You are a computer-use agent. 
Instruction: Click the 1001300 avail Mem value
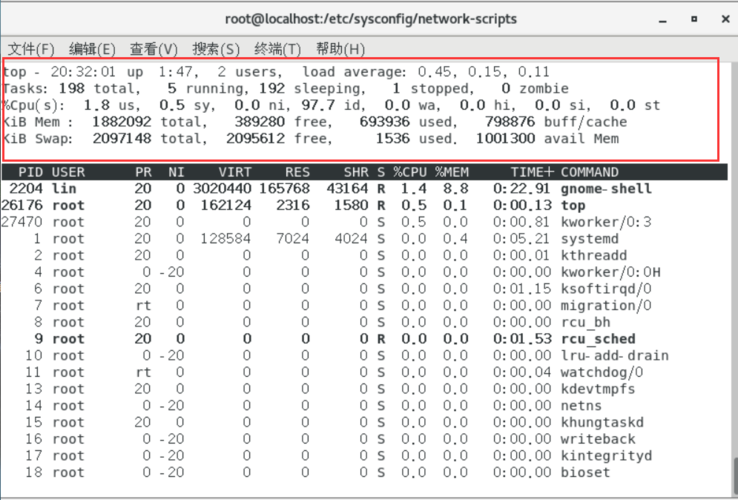(505, 139)
